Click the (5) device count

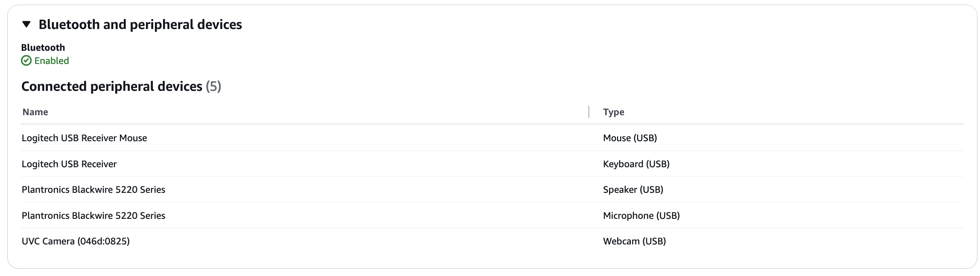(213, 86)
